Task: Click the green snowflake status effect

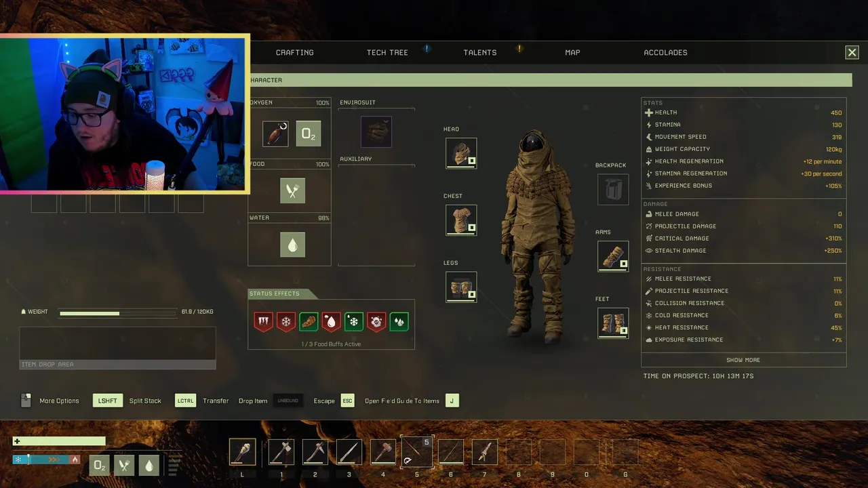Action: point(353,321)
